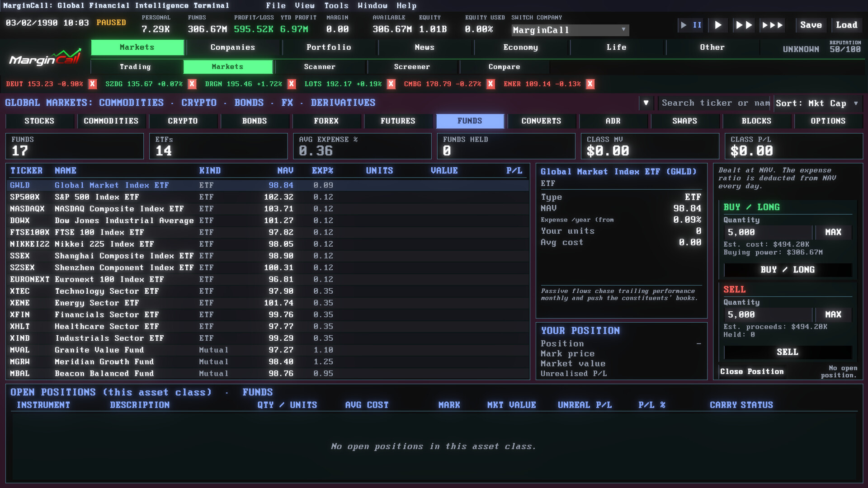Remove DRGN ticker from watch bar

[x=292, y=84]
